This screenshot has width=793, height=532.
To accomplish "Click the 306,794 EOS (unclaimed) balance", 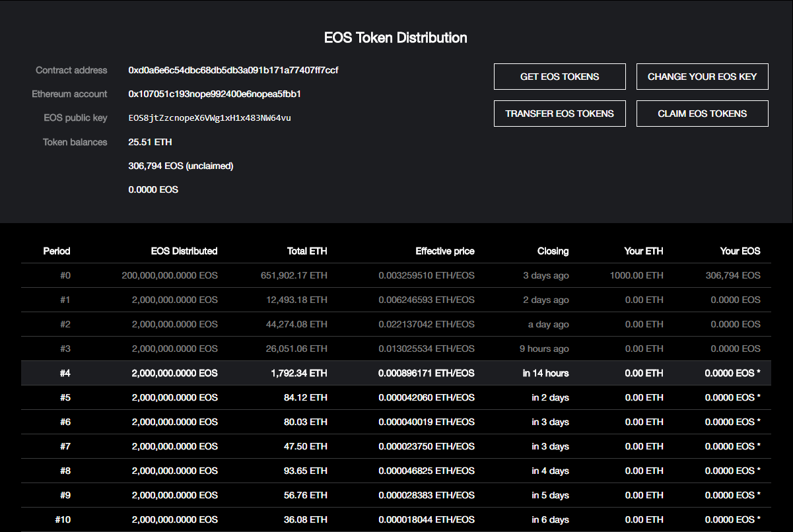I will tap(180, 166).
